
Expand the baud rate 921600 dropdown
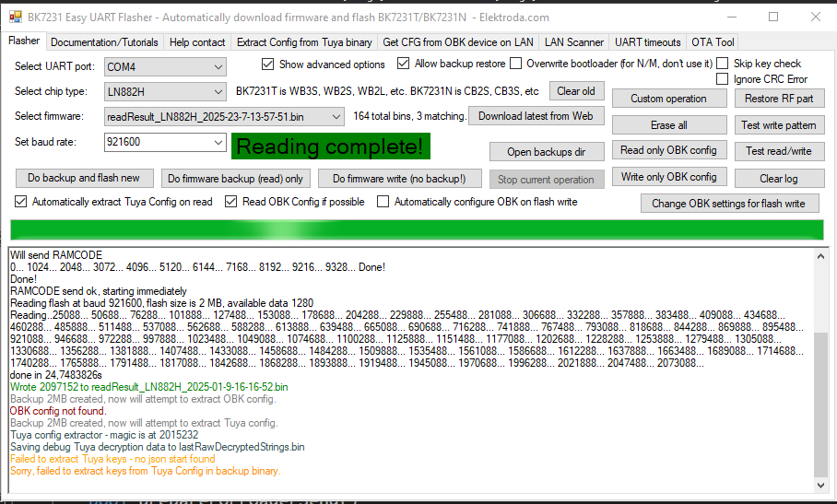coord(218,143)
